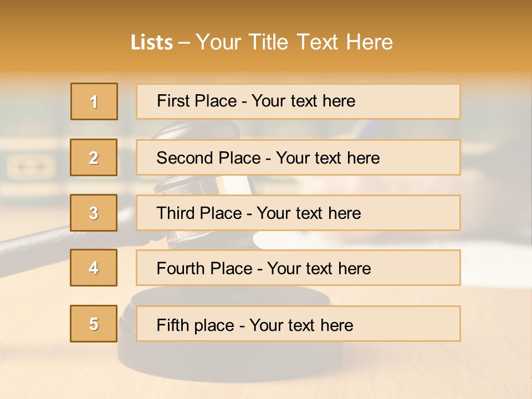Click the number 5 square
This screenshot has height=399, width=532.
(94, 324)
